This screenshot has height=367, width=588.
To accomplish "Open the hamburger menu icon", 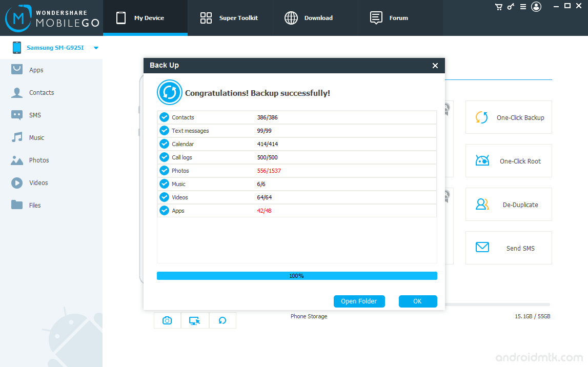I will 523,7.
